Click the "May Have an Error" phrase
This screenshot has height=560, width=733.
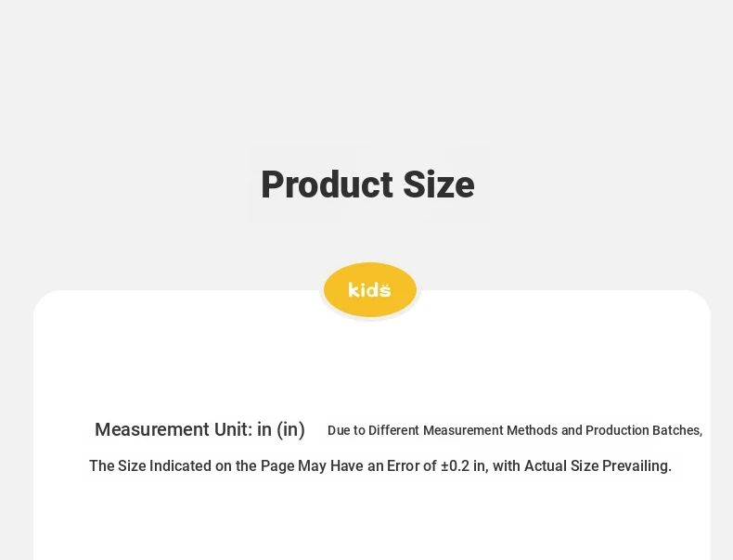tap(361, 465)
